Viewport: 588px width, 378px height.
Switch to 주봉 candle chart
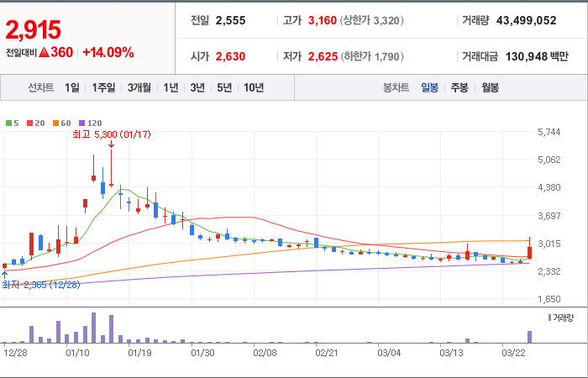(x=459, y=87)
